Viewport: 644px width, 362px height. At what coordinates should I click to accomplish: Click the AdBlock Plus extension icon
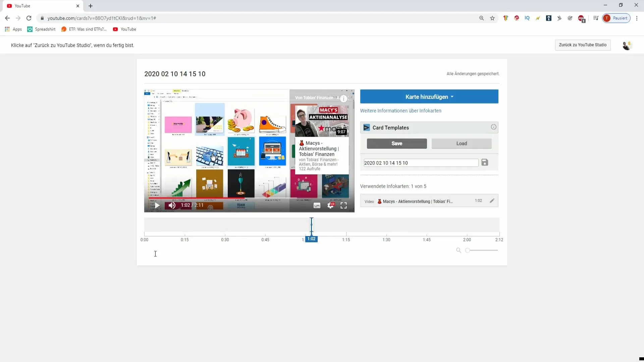click(x=582, y=18)
